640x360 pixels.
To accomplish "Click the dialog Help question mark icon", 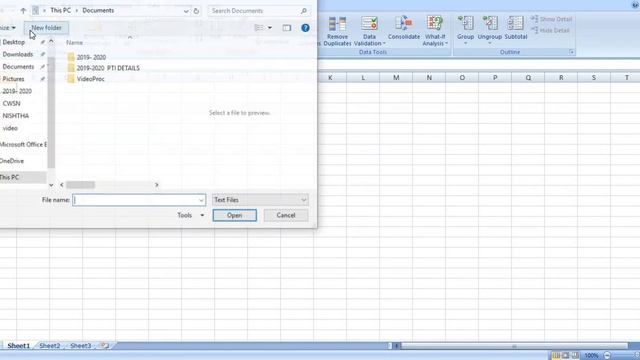I will (305, 28).
